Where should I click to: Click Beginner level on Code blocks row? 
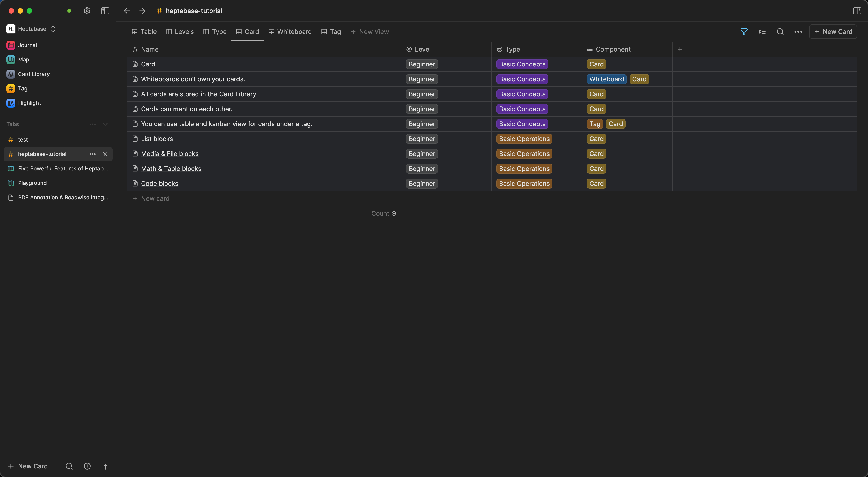pyautogui.click(x=422, y=184)
